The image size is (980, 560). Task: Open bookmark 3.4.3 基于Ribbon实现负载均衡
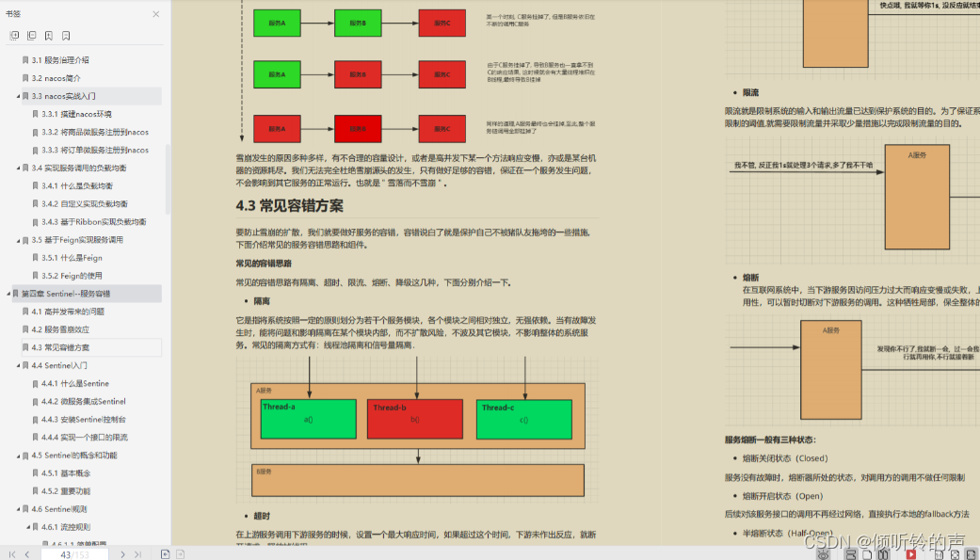coord(94,222)
